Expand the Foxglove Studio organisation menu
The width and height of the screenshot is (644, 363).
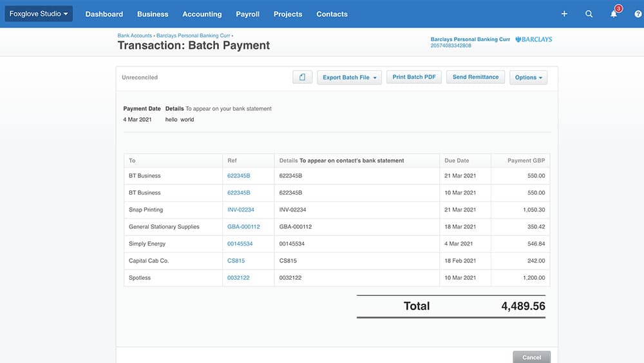point(39,14)
